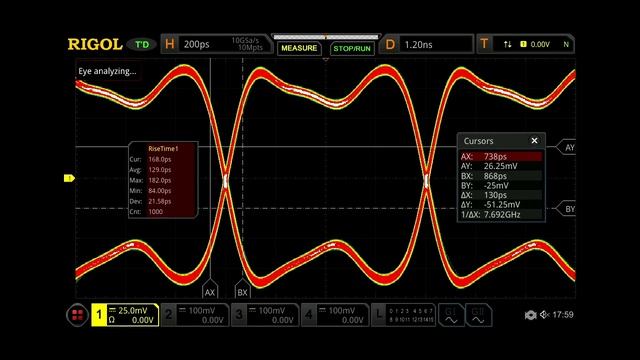The width and height of the screenshot is (640, 360).
Task: Click the orange D delay label
Action: coord(390,44)
